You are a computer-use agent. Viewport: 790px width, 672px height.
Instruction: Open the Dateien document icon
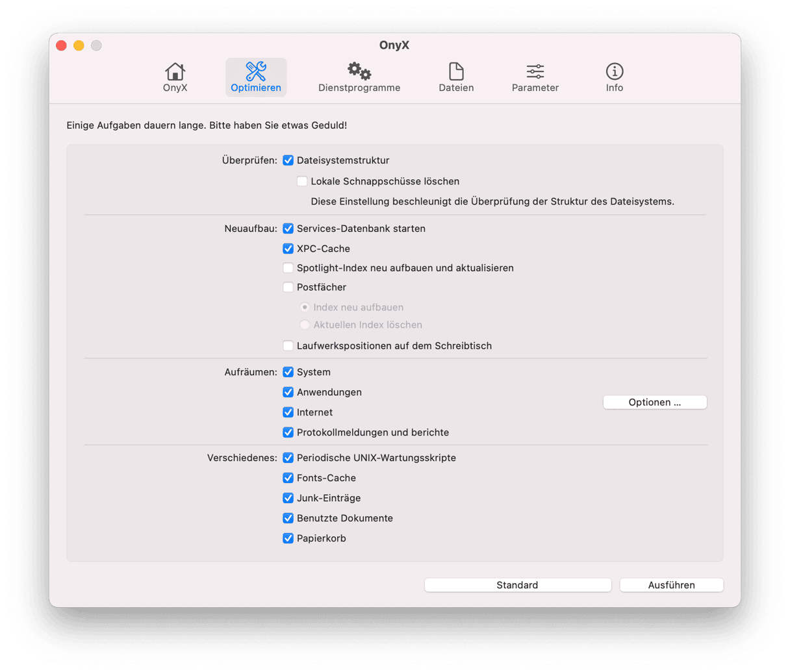(x=456, y=71)
